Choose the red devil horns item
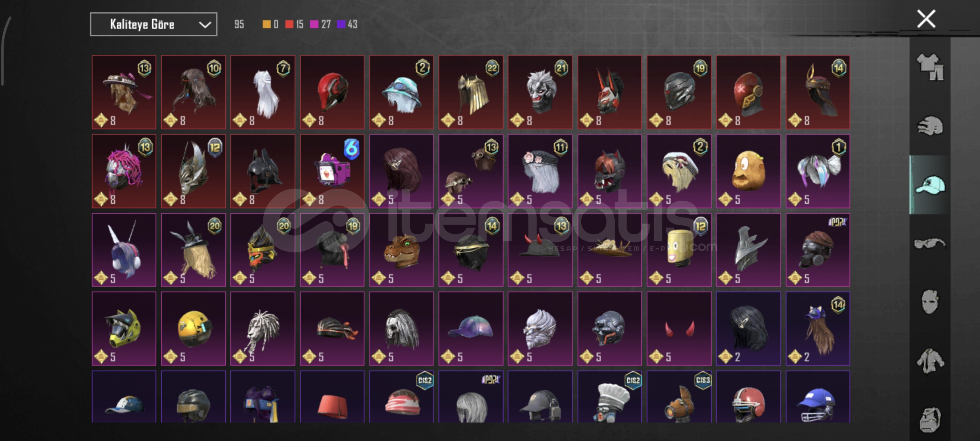Viewport: 980px width, 441px height. (x=679, y=329)
